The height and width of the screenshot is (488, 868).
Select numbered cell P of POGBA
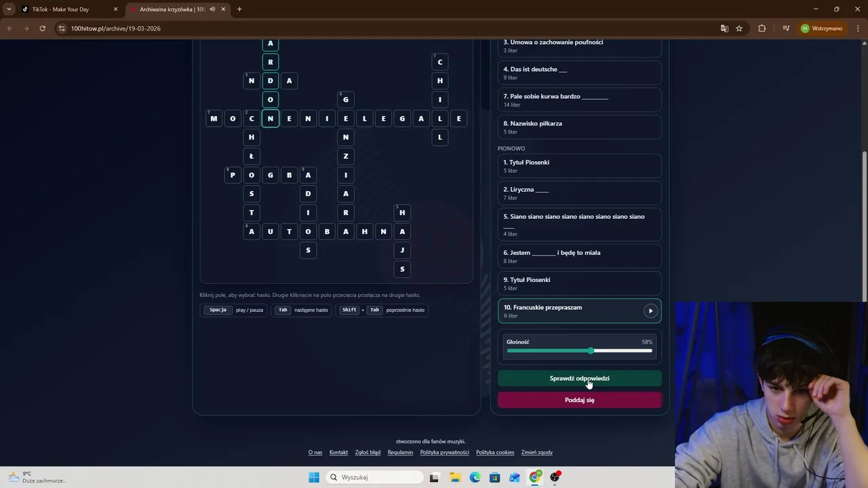click(233, 175)
